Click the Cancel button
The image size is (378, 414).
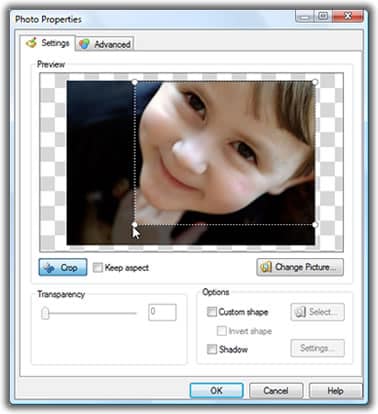tap(276, 390)
